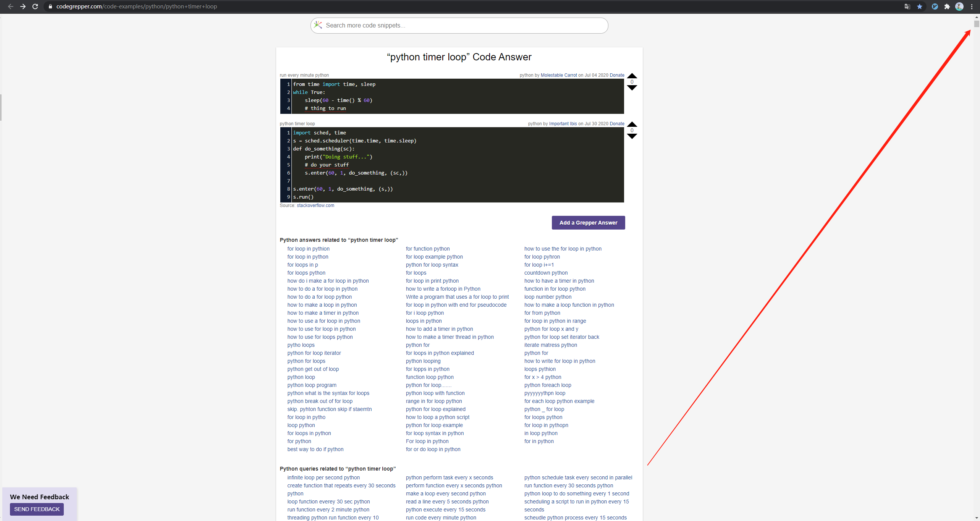Upvote the 'python timer loop' sched answer
This screenshot has width=980, height=521.
point(632,124)
